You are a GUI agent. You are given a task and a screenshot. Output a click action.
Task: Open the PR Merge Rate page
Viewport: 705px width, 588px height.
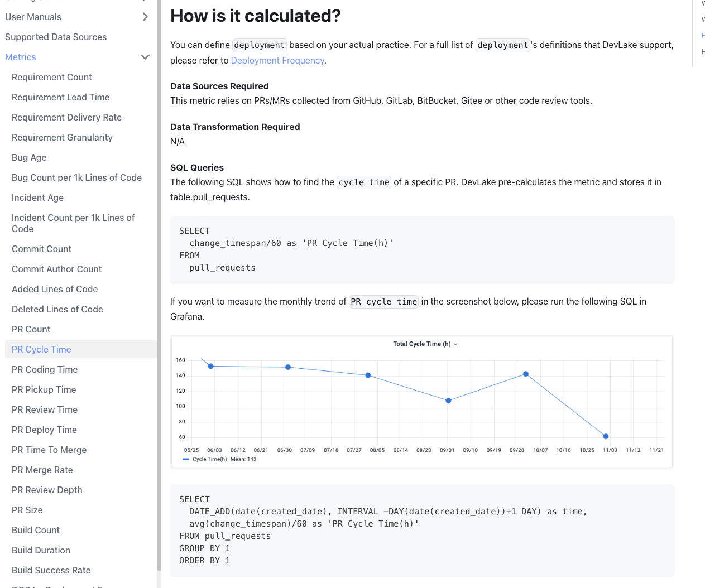[x=42, y=470]
